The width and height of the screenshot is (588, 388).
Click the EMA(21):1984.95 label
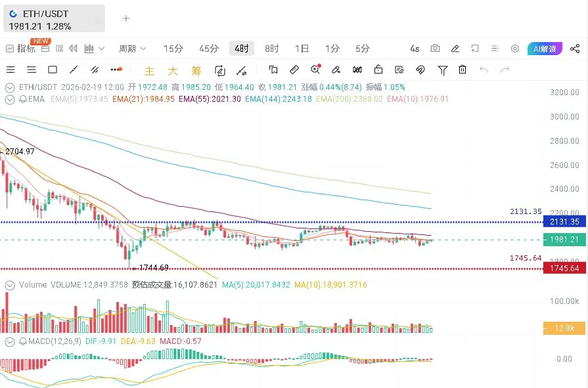point(143,99)
